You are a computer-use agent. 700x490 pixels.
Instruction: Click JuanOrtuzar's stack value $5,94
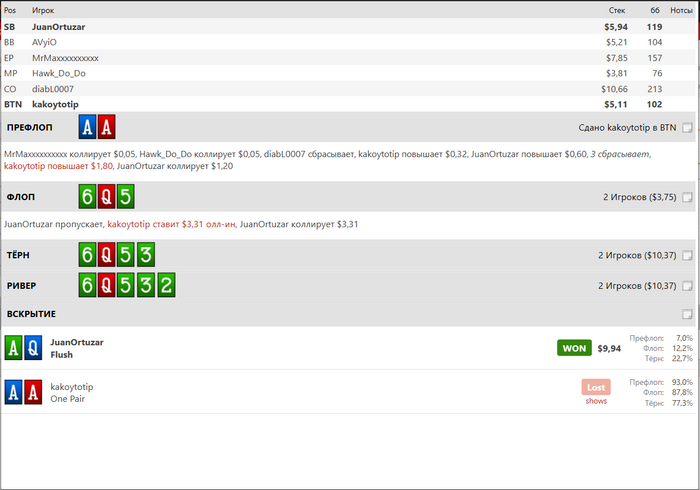(616, 27)
